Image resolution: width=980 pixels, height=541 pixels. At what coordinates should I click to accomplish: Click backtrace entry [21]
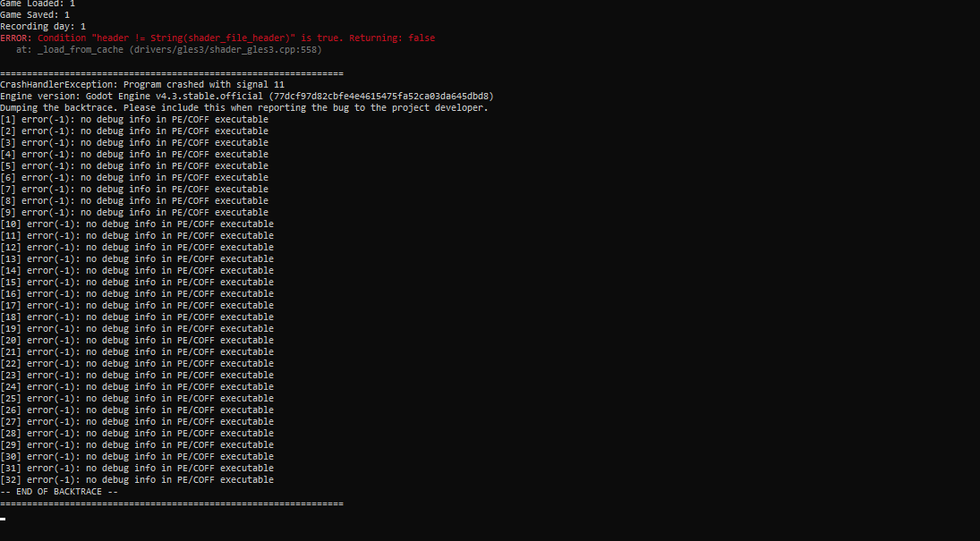pos(137,352)
